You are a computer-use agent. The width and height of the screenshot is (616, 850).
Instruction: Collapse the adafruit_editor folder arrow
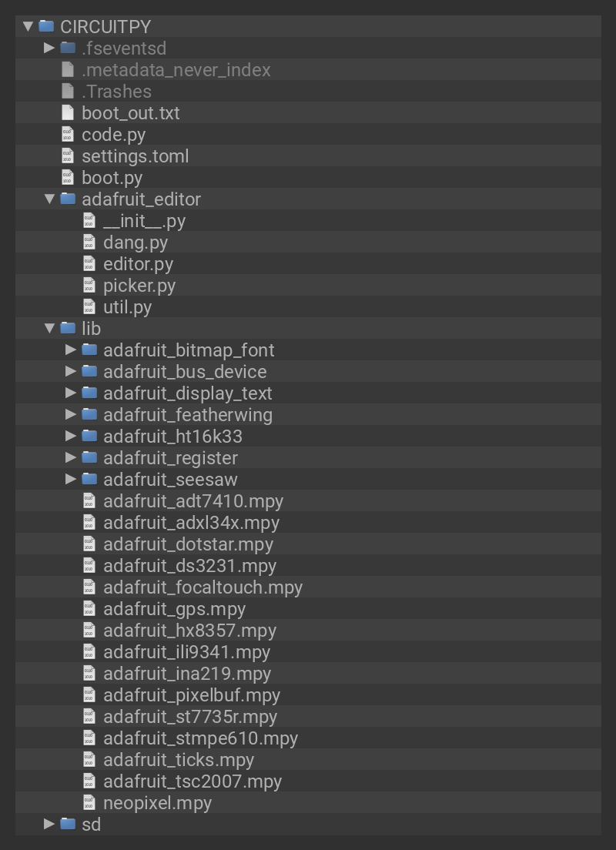(49, 199)
